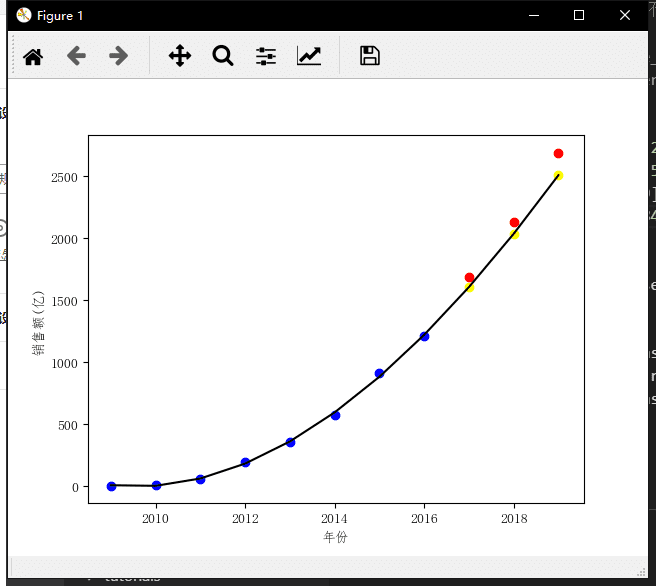
Task: Click the y-axis label 销售额（亿）
Action: [39, 319]
